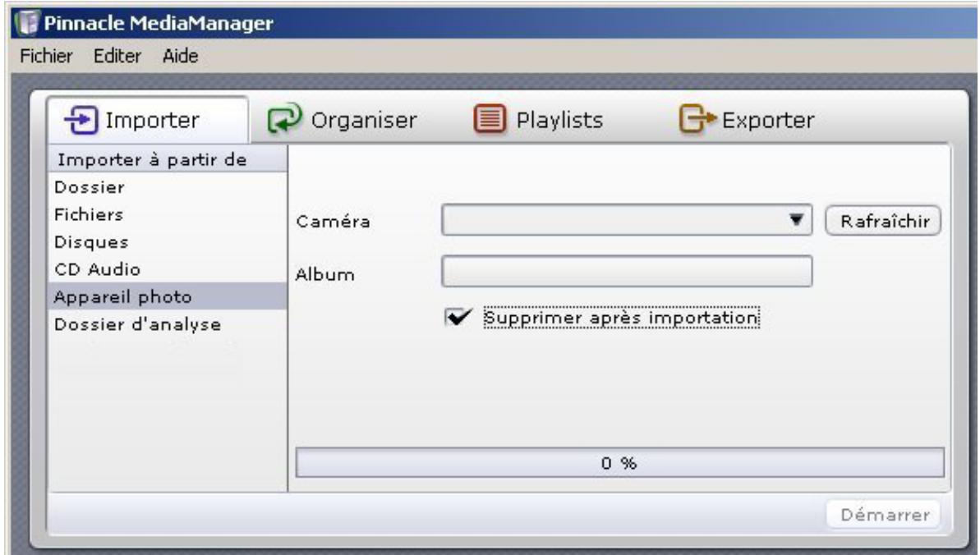Switch to the Organiser tab label
The image size is (980, 555).
tap(364, 120)
